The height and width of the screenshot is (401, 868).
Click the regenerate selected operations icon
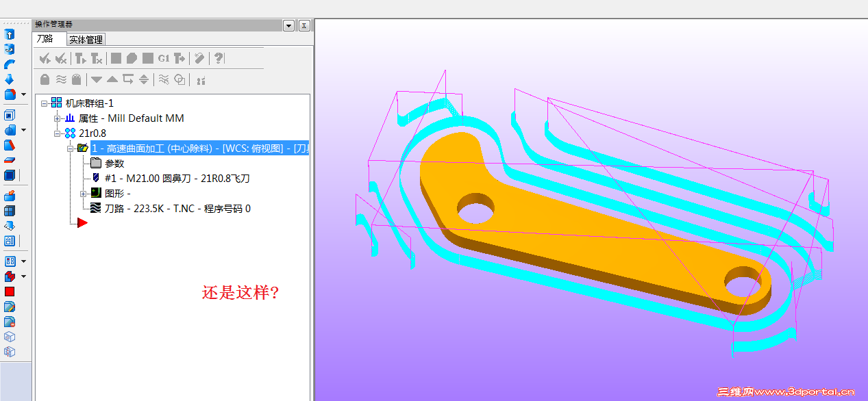(x=80, y=58)
